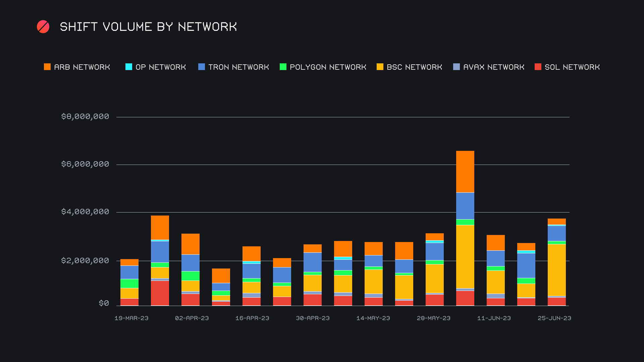This screenshot has width=644, height=362.
Task: Click the SOL Network red legend swatch
Action: (x=538, y=67)
